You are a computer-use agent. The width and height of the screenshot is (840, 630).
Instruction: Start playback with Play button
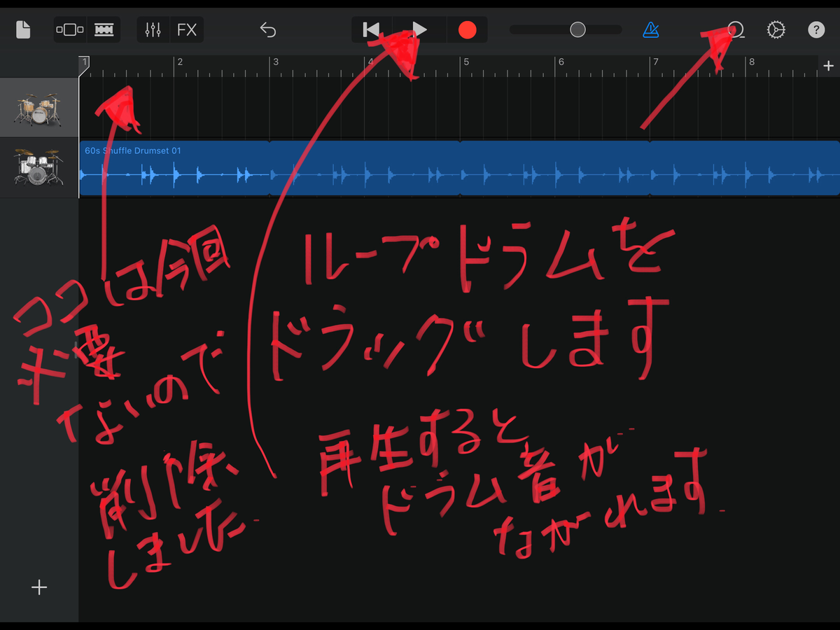[419, 29]
